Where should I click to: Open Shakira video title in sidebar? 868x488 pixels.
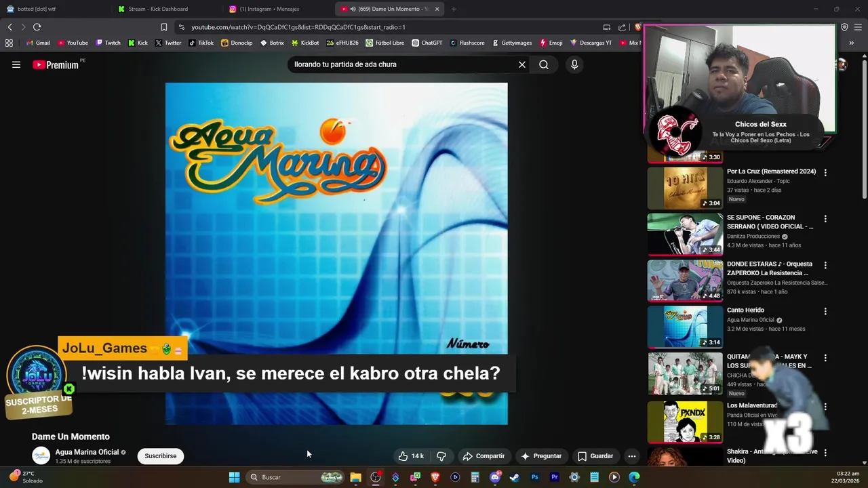(772, 456)
